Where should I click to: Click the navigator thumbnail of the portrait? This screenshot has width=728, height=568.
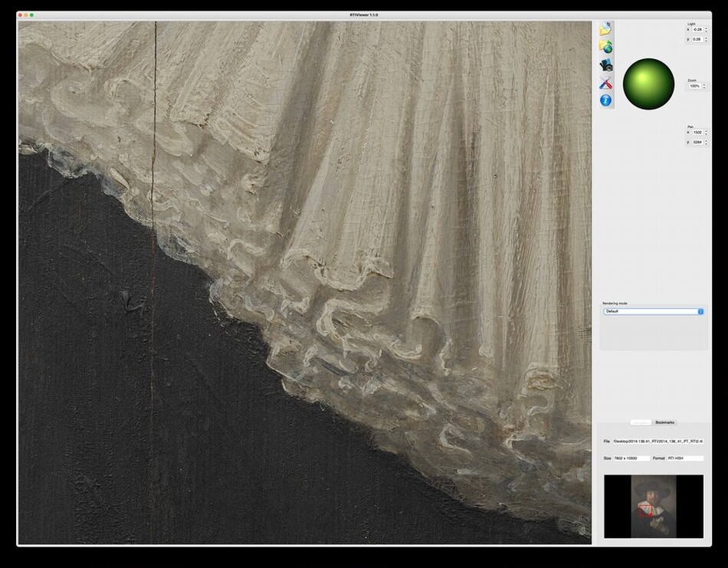coord(653,506)
